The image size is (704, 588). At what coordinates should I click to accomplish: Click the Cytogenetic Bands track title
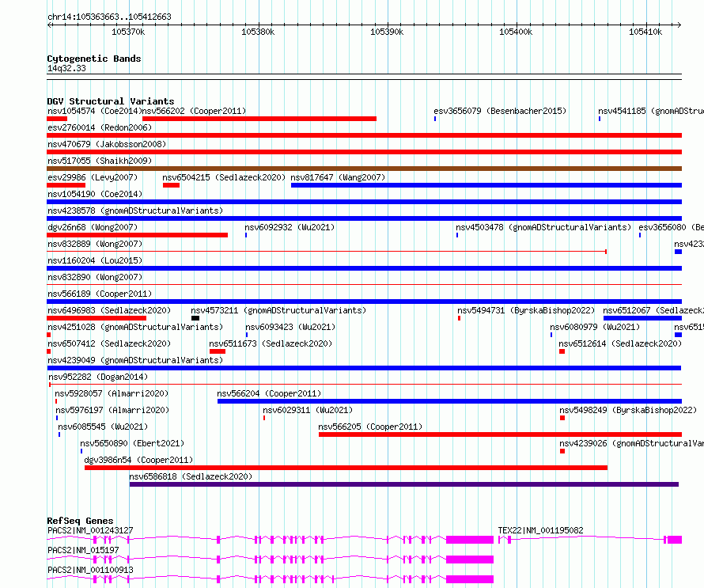tap(94, 59)
